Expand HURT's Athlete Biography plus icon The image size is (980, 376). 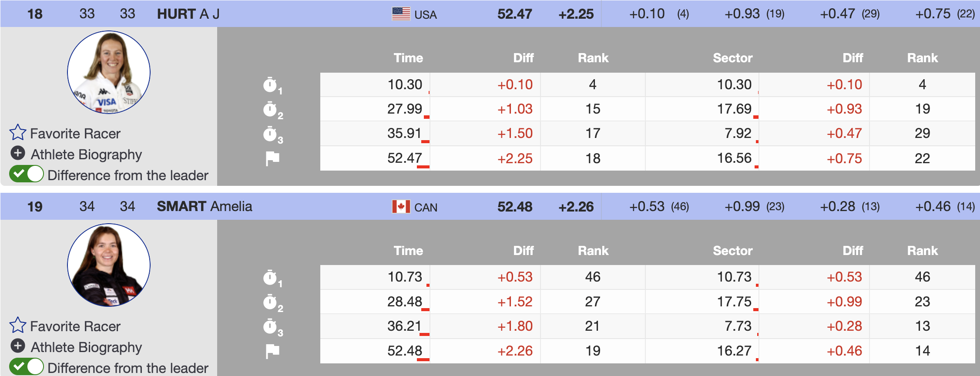(x=18, y=153)
